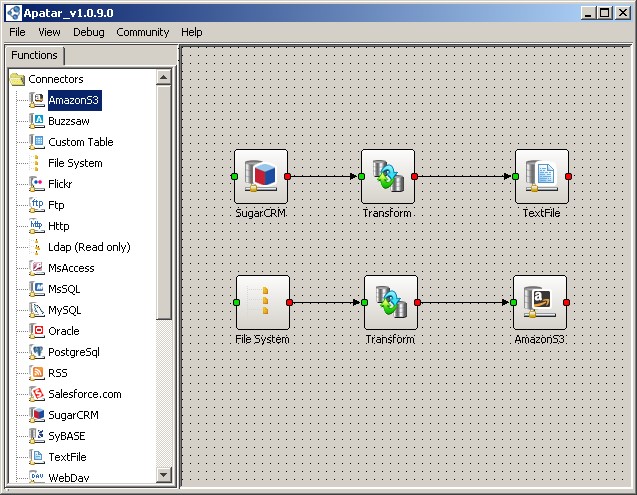Screen dimensions: 637x495
Task: Select the RSS connector icon
Action: [37, 373]
